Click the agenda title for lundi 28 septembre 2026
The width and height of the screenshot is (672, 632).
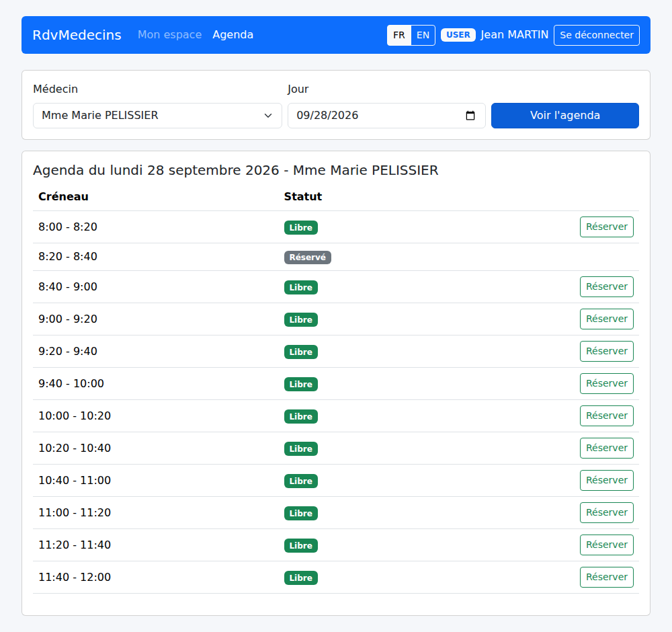[235, 170]
